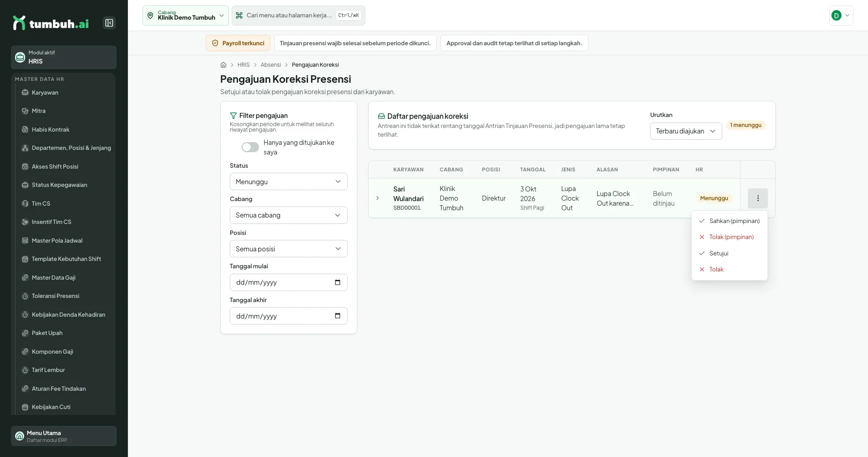Click the 1 menunggu badge
868x457 pixels.
pos(746,125)
